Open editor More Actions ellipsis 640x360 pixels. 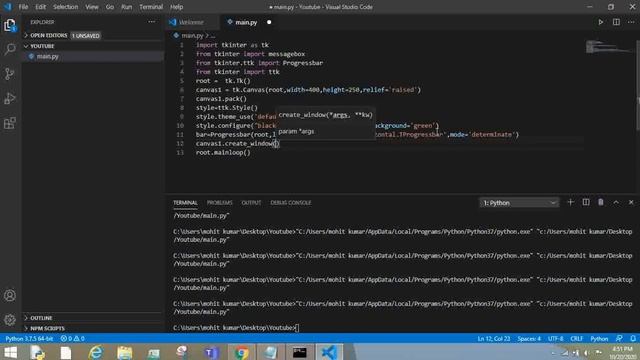(x=631, y=22)
